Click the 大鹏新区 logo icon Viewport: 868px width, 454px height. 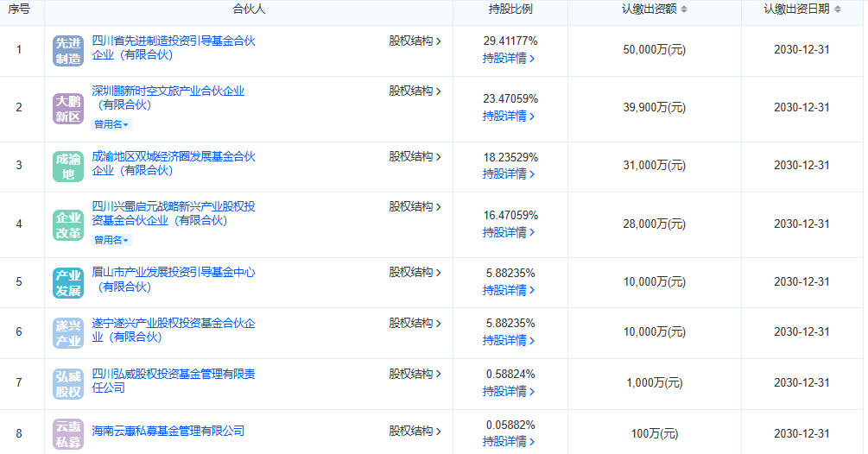pyautogui.click(x=68, y=109)
